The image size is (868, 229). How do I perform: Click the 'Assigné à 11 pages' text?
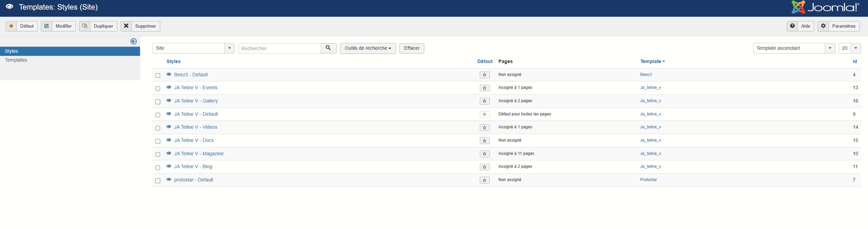516,153
